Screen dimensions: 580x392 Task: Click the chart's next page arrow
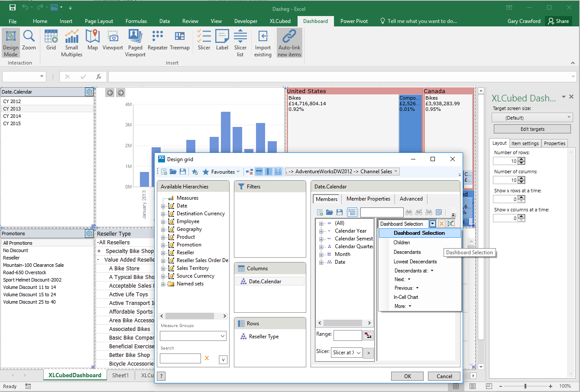(121, 92)
